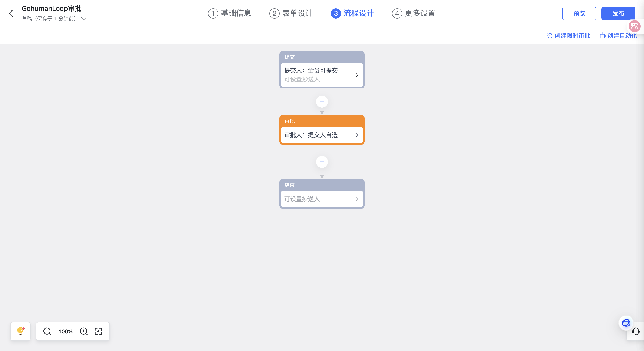644x351 pixels.
Task: Switch to step 2 表单设计 tab
Action: point(291,13)
